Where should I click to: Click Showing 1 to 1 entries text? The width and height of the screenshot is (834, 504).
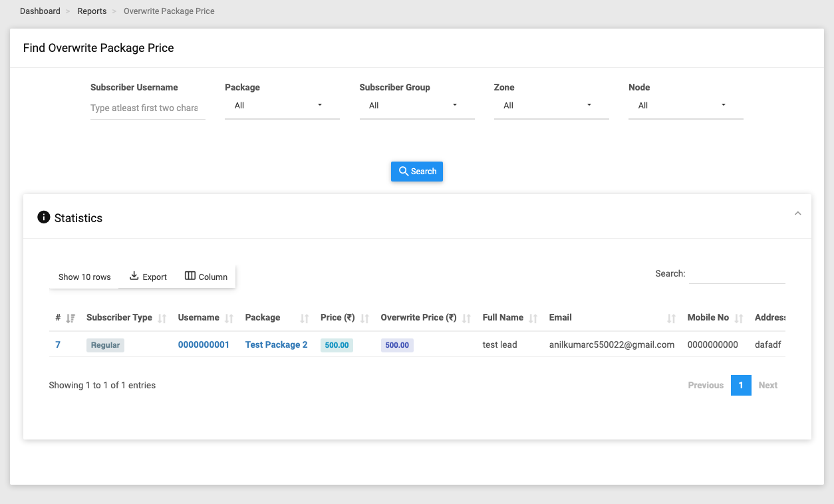[x=102, y=385]
